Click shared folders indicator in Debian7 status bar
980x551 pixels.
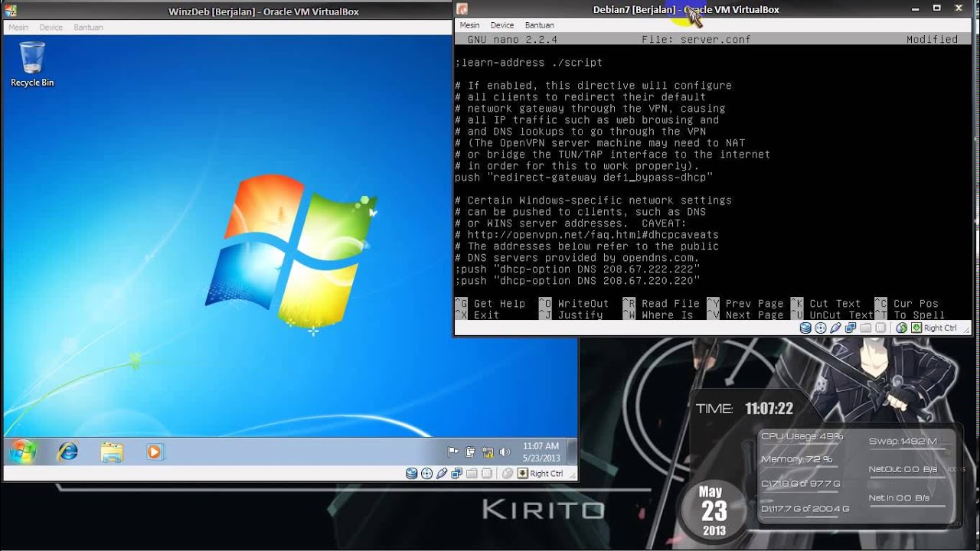tap(866, 328)
